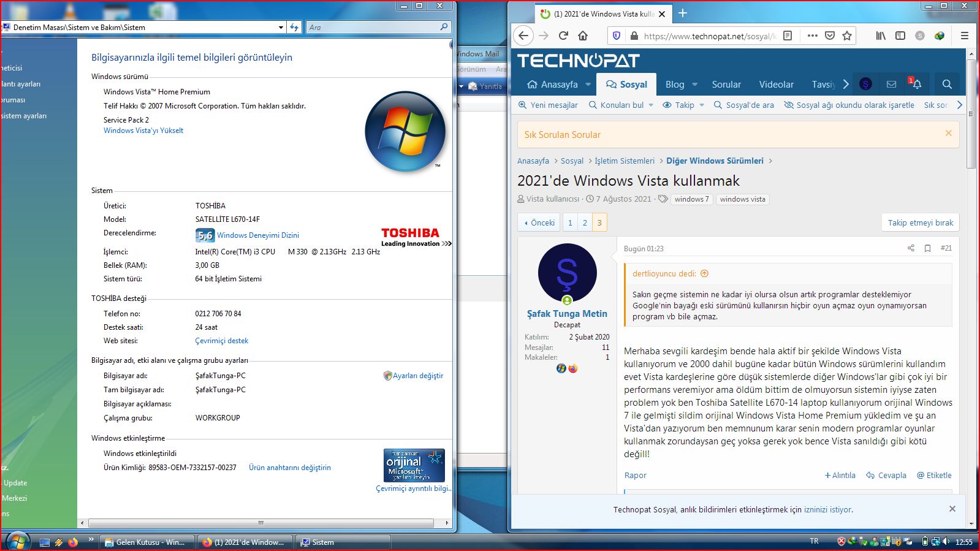Bookmark this page with the star icon

(847, 36)
